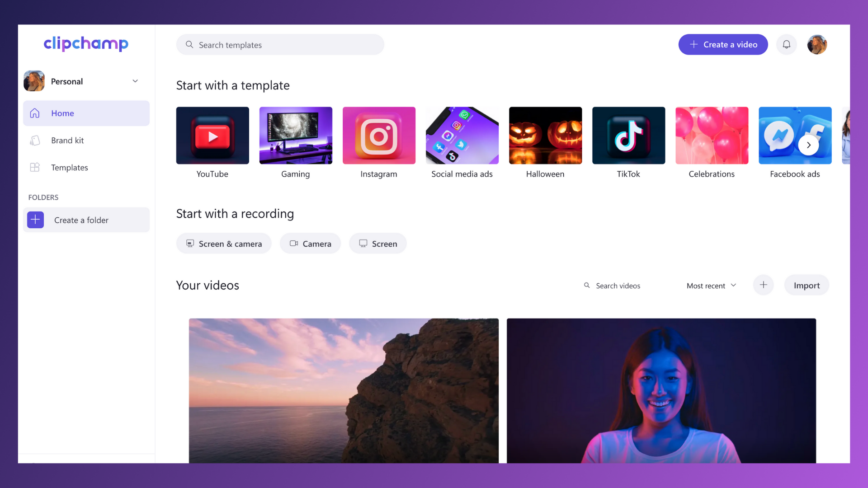Screen dimensions: 868x488
Task: Select the Celebrations template category
Action: tap(712, 136)
